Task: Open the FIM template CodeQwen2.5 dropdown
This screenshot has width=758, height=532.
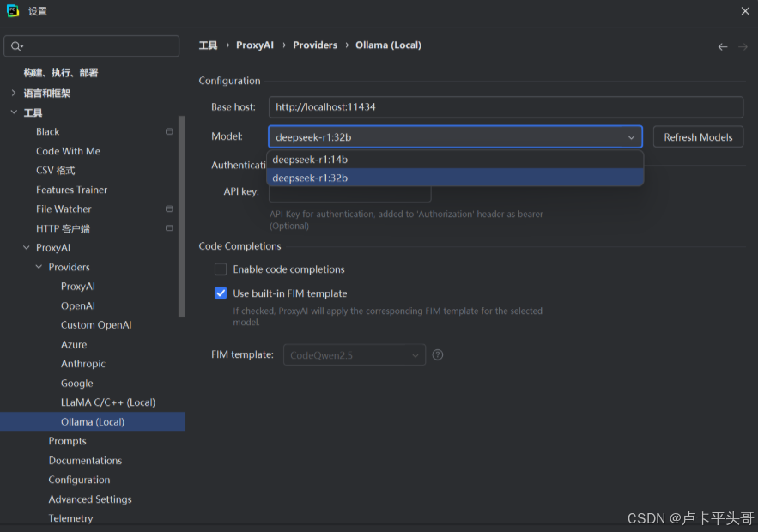Action: [355, 355]
